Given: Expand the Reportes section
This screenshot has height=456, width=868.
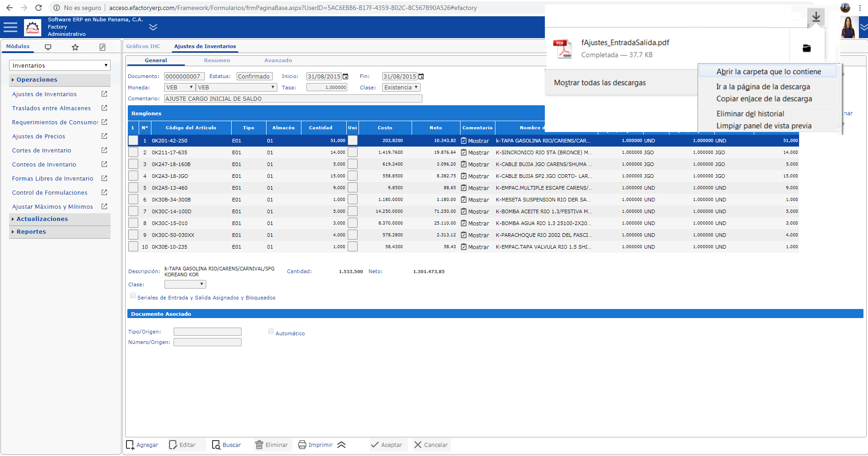Looking at the screenshot, I should click(31, 232).
